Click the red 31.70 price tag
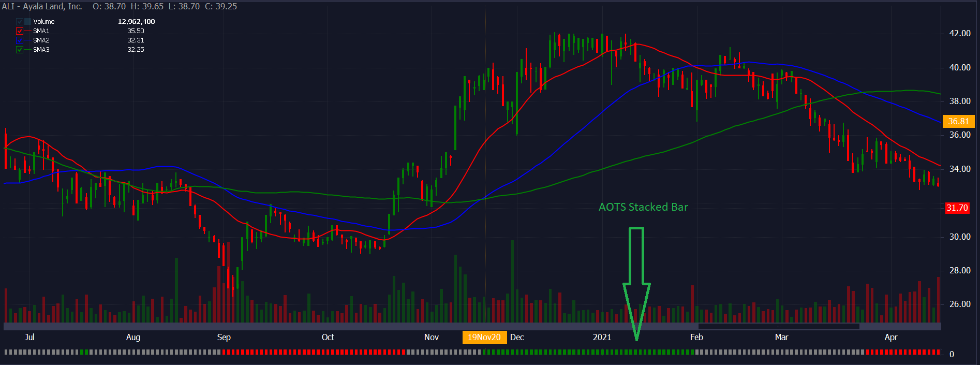The image size is (980, 365). tap(957, 208)
